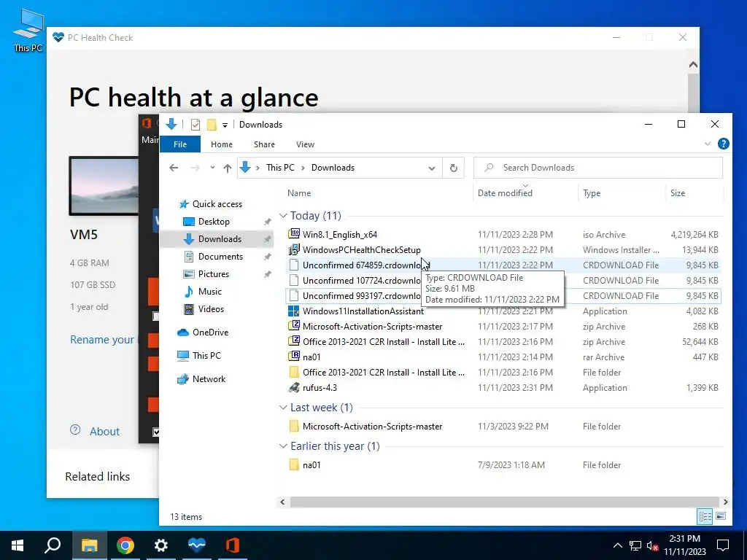This screenshot has width=747, height=560.
Task: Select Quick access in the navigation pane
Action: [x=217, y=204]
